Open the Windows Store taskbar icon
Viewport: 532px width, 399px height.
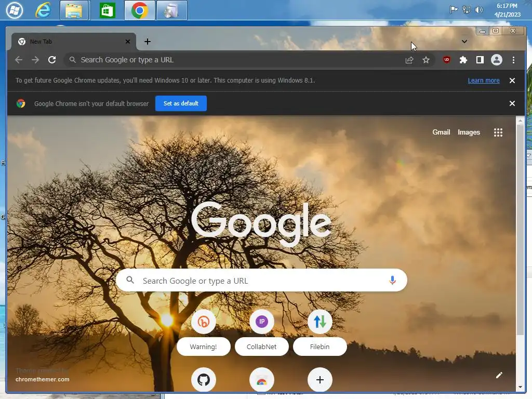[107, 10]
